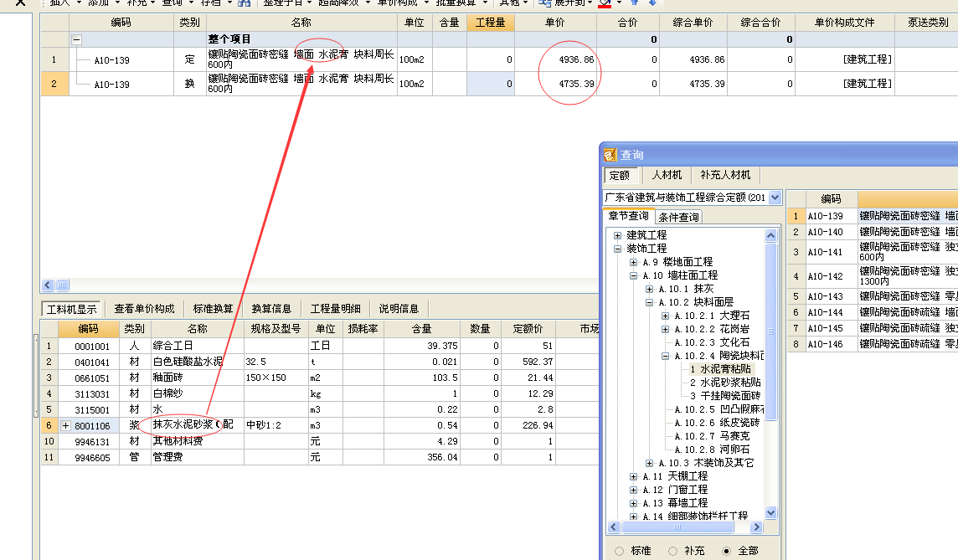
Task: Select the 全部 radio button in query window
Action: click(726, 551)
